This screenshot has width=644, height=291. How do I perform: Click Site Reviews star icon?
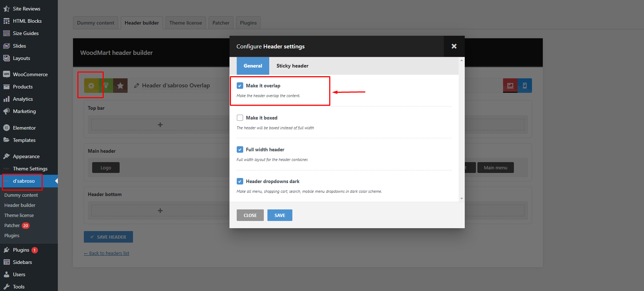point(7,9)
